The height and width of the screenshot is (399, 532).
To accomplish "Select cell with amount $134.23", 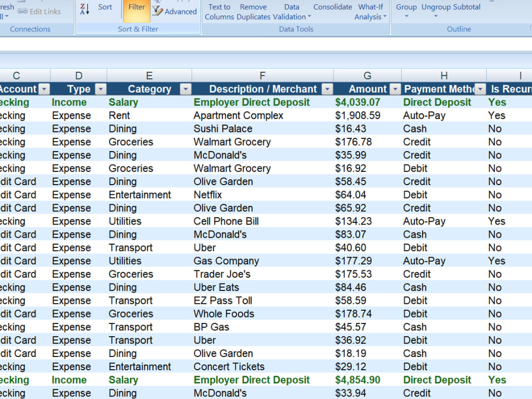I will pos(368,221).
